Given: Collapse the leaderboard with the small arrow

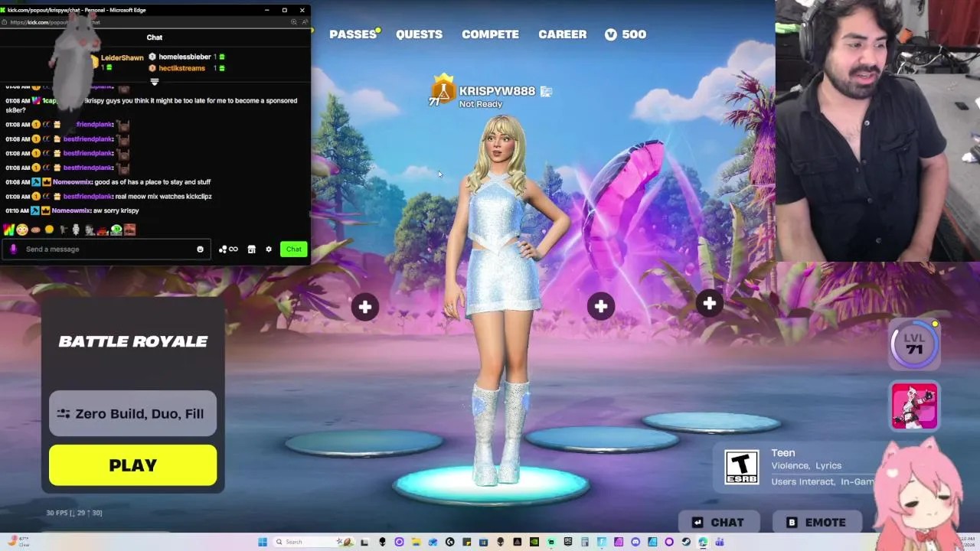Looking at the screenshot, I should pos(155,81).
